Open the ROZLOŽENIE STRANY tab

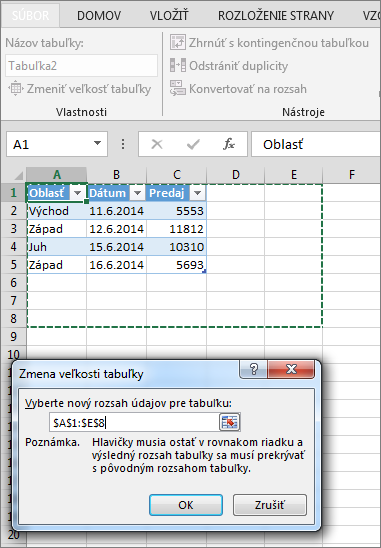click(276, 16)
